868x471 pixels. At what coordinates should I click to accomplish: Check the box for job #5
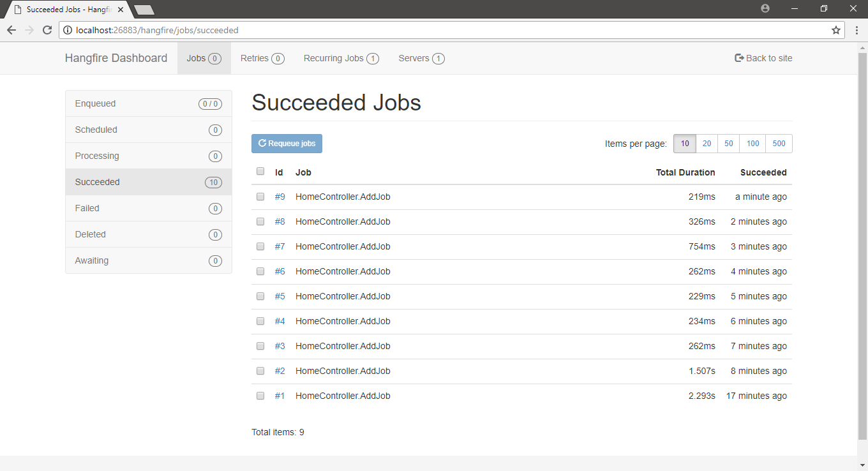click(x=260, y=296)
